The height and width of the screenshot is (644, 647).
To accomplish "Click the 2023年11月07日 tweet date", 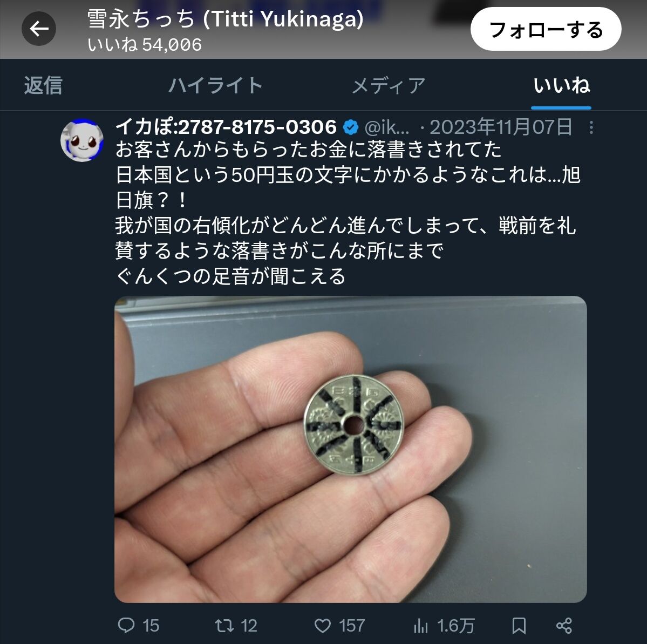I will point(501,127).
